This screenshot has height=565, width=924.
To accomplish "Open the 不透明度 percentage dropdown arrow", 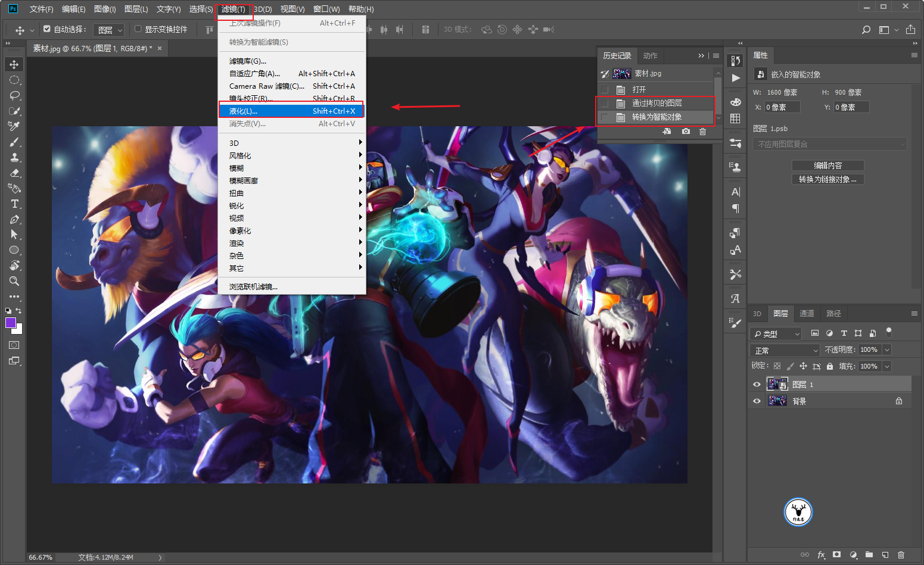I will coord(887,350).
